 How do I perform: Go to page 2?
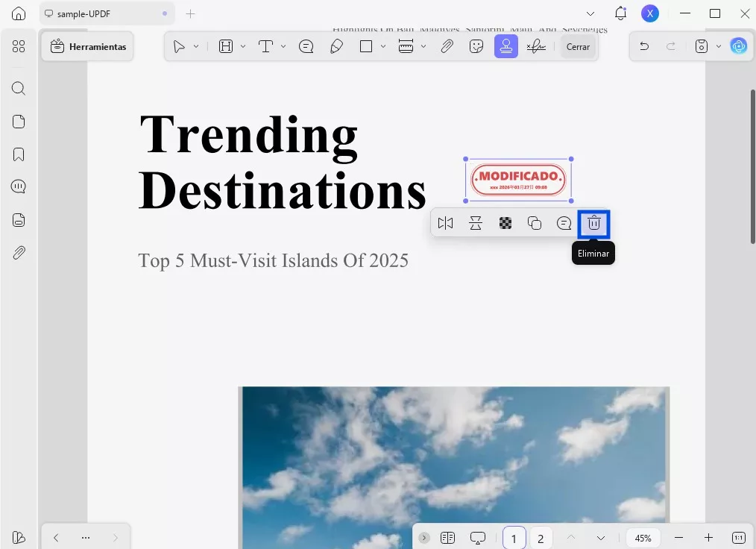[541, 538]
